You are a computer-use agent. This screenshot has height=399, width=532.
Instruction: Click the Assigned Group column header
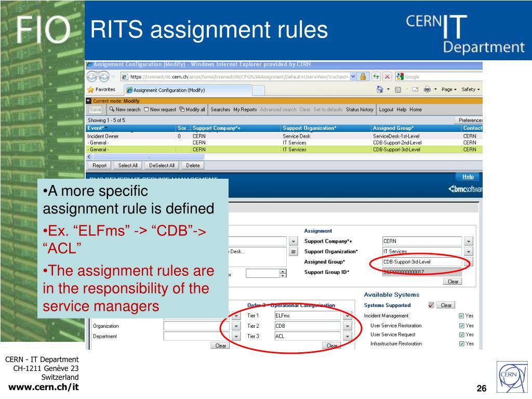[x=416, y=128]
